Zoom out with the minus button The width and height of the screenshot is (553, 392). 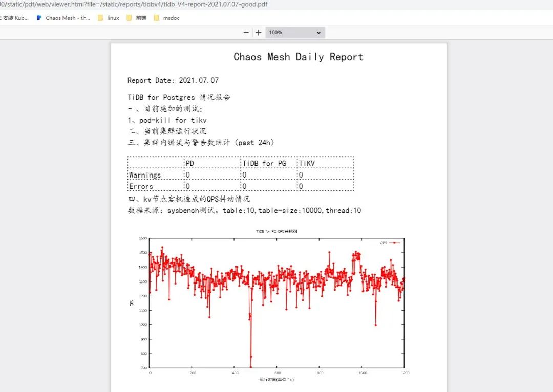click(246, 32)
